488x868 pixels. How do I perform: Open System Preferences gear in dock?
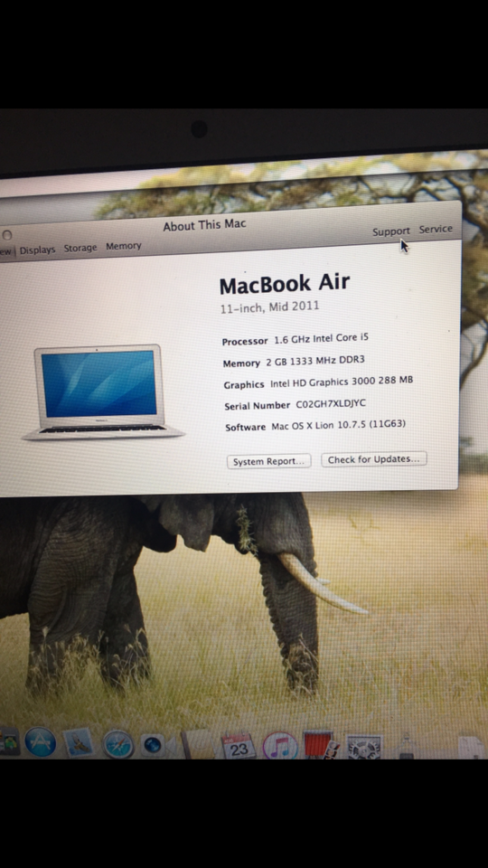click(364, 747)
